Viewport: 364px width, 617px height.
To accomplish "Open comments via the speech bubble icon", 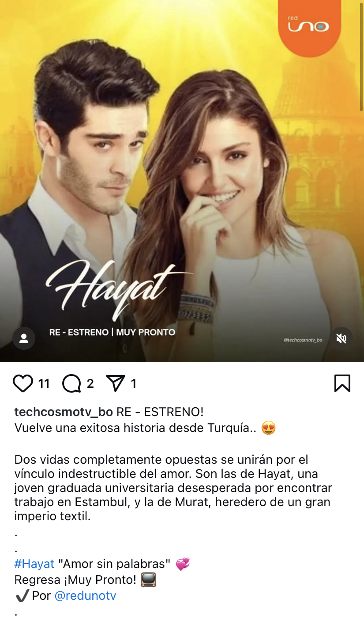I will (x=71, y=383).
